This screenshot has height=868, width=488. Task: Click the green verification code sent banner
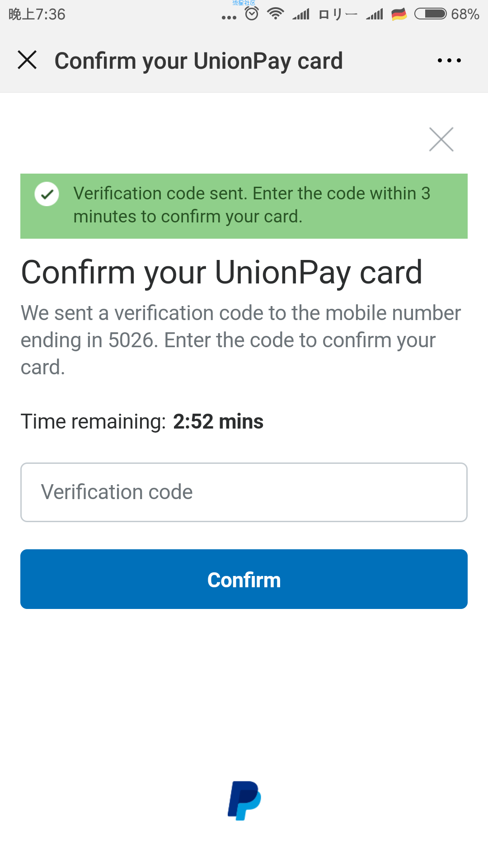coord(244,206)
